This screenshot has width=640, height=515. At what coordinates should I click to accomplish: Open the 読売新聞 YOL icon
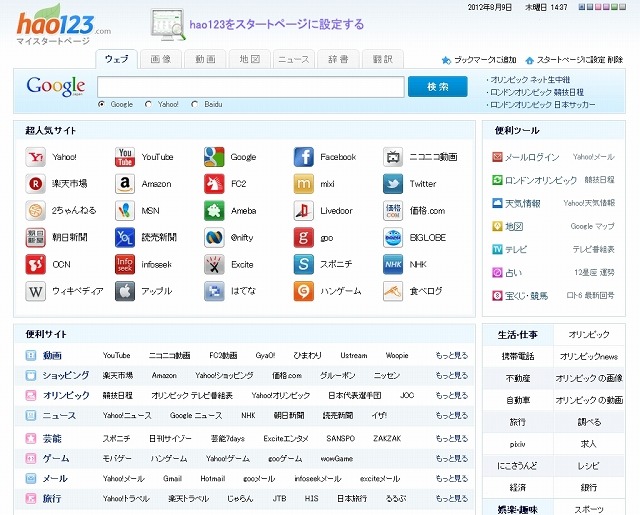pos(125,238)
